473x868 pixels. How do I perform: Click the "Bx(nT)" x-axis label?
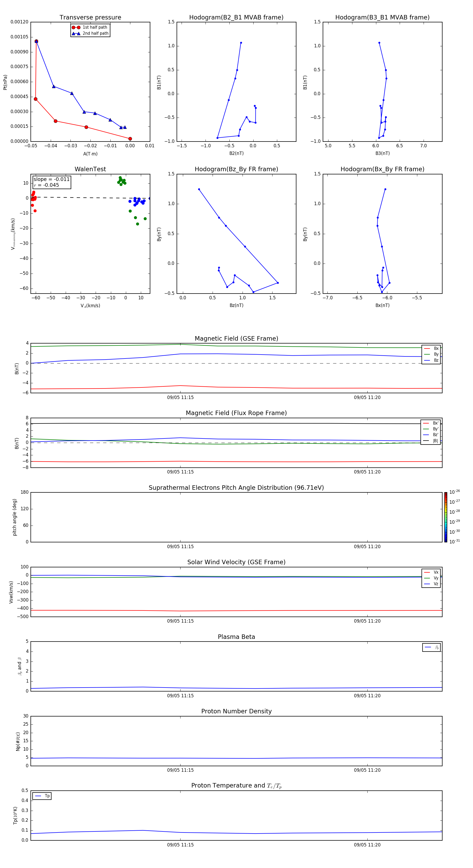coord(382,305)
